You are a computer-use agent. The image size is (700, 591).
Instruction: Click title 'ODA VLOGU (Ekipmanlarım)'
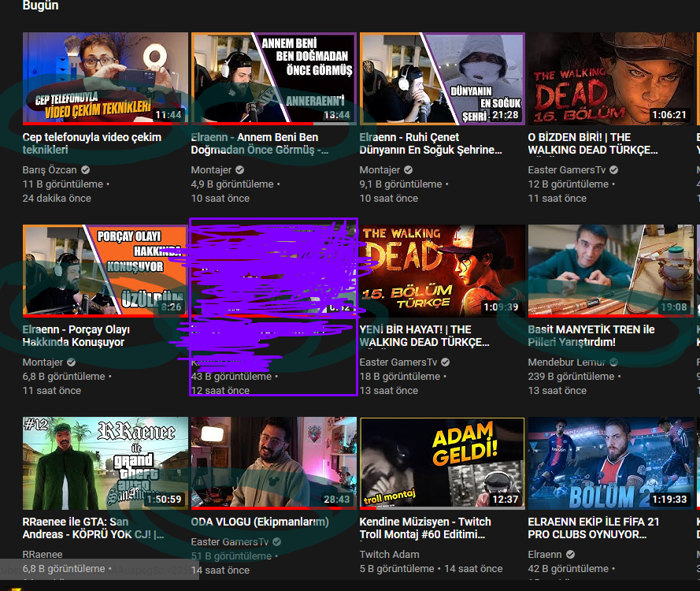click(x=260, y=522)
